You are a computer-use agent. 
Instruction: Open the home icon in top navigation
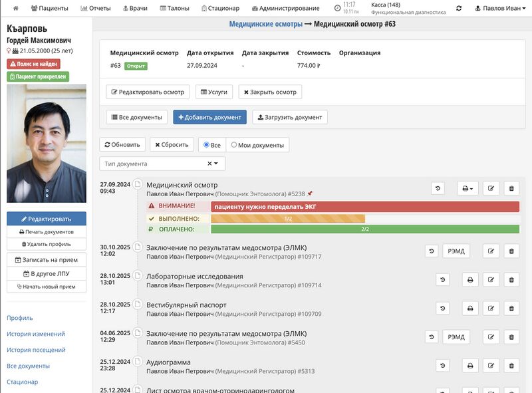[15, 8]
